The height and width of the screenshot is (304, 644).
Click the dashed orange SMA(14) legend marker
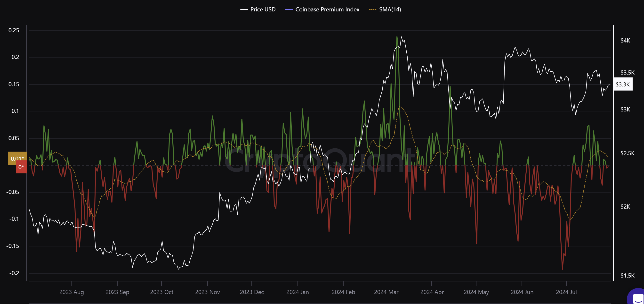(372, 9)
